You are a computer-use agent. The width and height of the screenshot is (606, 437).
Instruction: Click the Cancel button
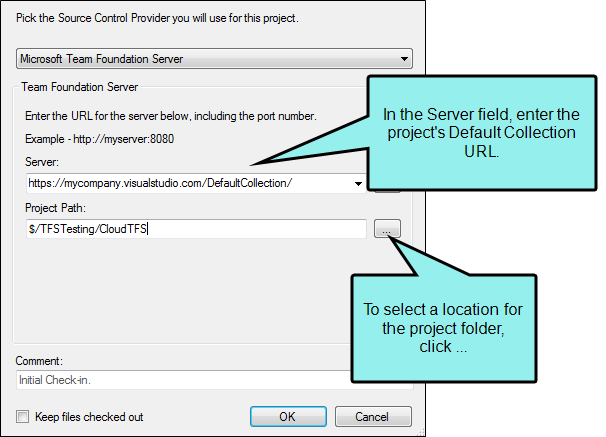click(373, 417)
